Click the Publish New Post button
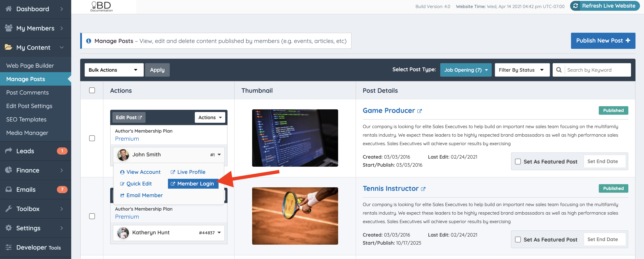 click(x=603, y=41)
